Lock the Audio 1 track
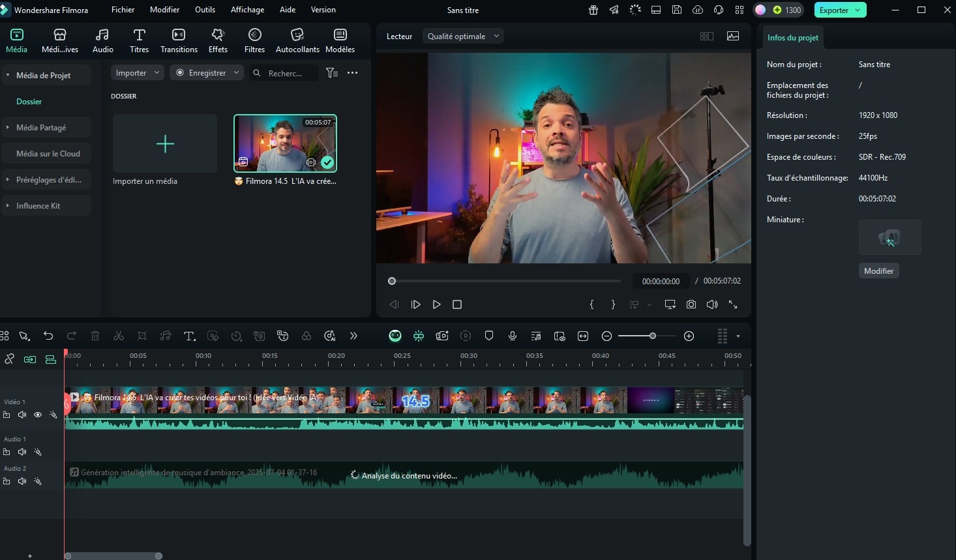This screenshot has width=956, height=560. pos(7,452)
